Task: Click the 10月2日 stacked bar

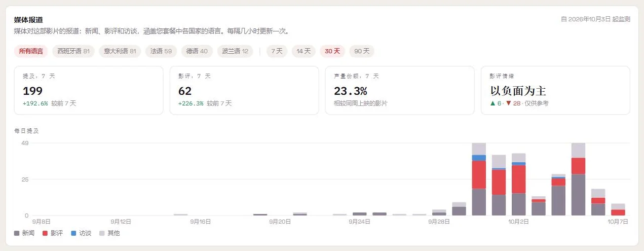Action: click(x=518, y=184)
